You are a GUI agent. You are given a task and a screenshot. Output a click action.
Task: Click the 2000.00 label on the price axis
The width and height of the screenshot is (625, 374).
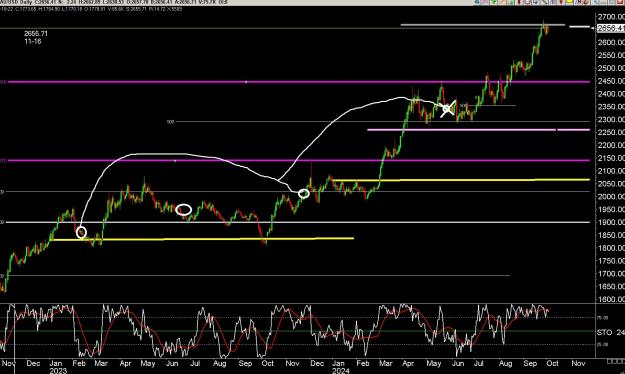click(x=611, y=197)
